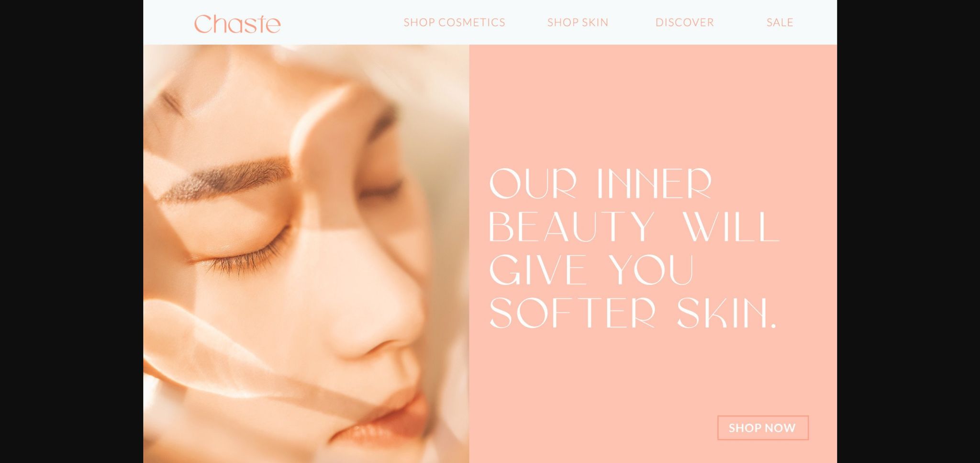Open the Shop Skin menu item
The height and width of the screenshot is (463, 980).
[x=578, y=23]
